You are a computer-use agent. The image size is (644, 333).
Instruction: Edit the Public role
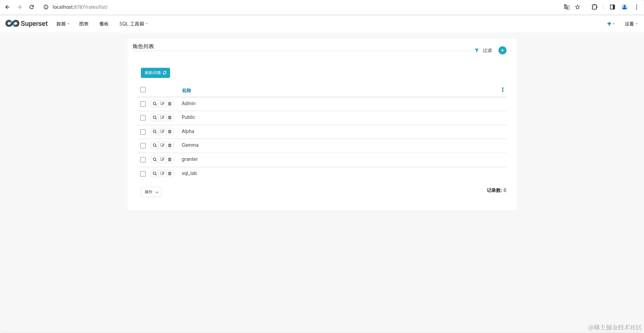[162, 117]
